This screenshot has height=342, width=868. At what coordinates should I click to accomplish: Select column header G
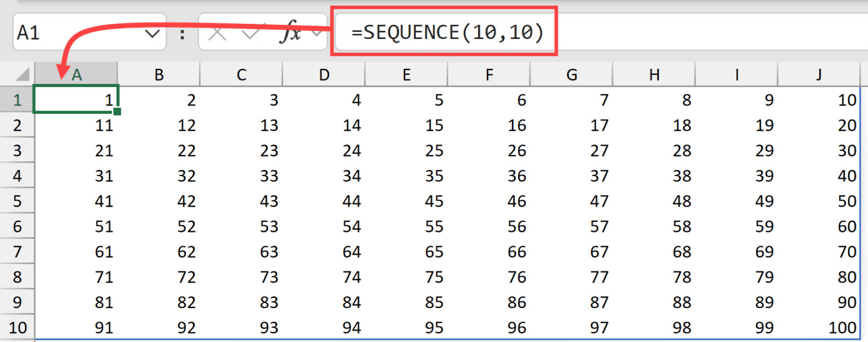click(x=571, y=74)
